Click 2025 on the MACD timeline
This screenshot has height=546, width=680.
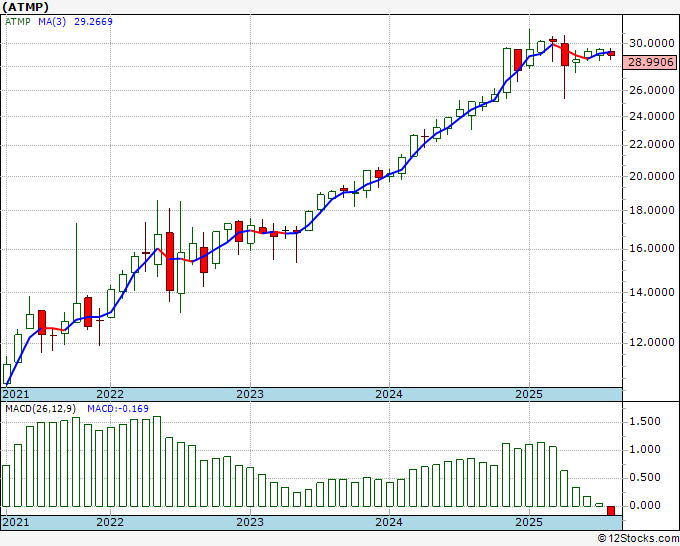click(529, 522)
